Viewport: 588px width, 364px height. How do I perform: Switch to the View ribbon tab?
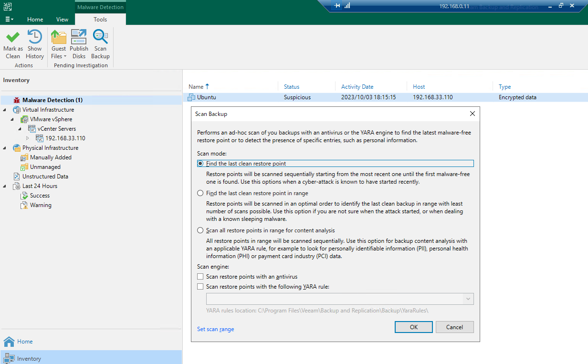coord(63,20)
